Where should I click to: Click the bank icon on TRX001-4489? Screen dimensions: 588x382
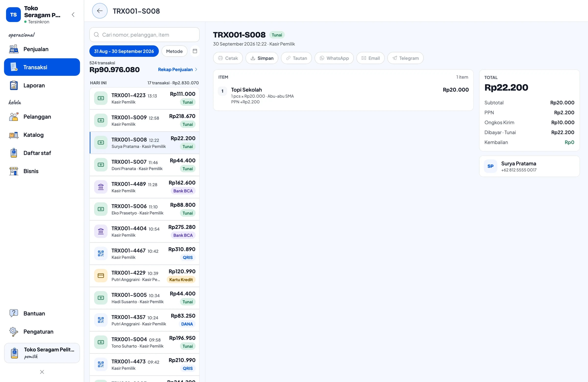click(x=101, y=187)
